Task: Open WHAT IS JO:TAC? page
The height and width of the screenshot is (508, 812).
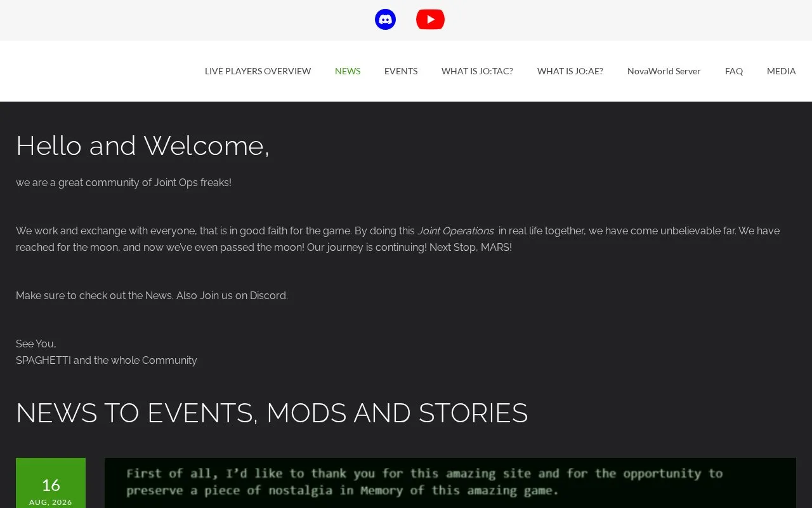Action: 477,71
